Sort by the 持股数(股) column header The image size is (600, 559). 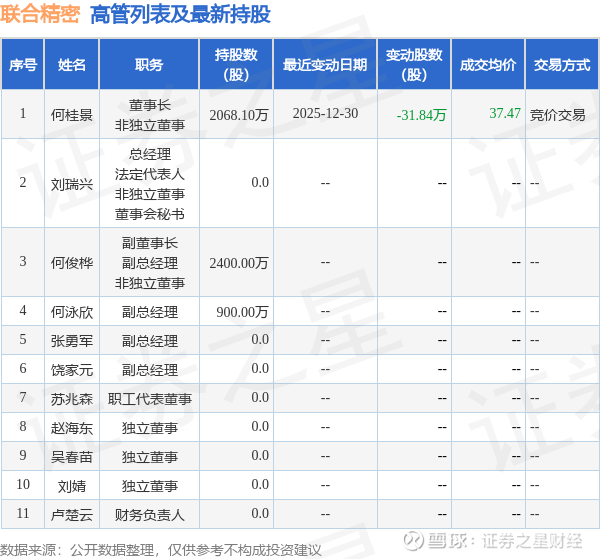click(x=236, y=65)
